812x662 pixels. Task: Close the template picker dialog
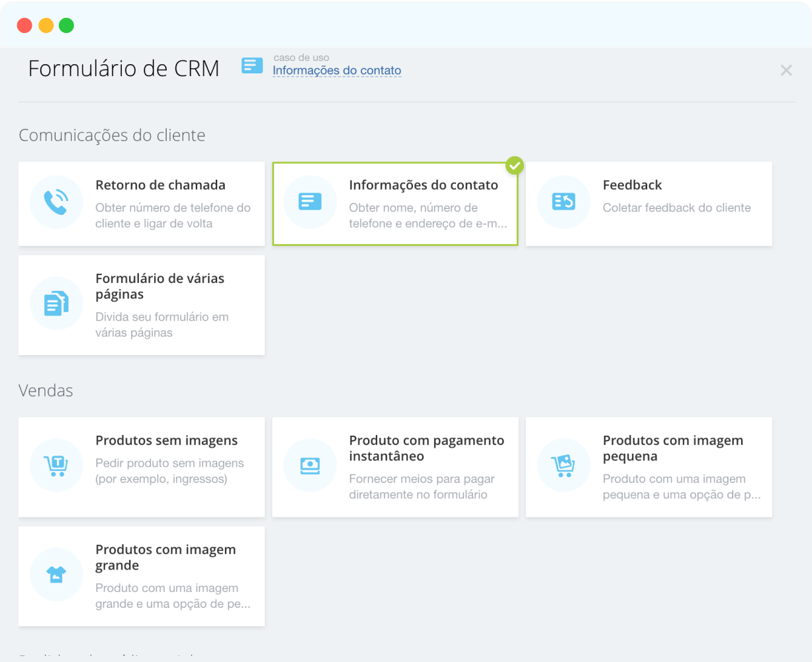pyautogui.click(x=786, y=70)
